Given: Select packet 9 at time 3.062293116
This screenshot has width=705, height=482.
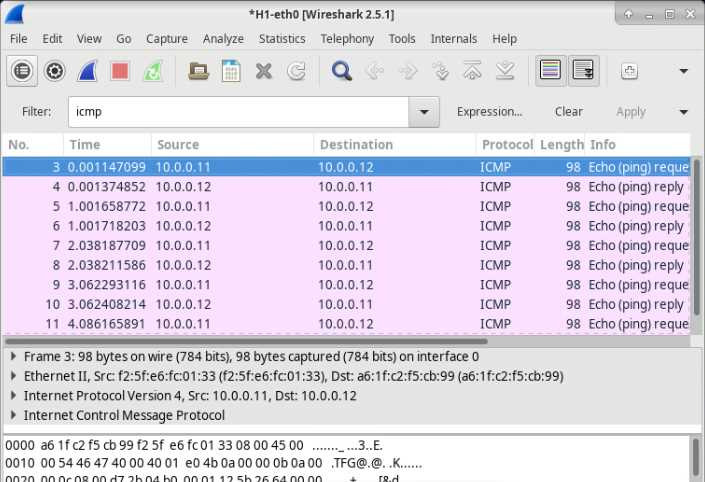Looking at the screenshot, I should click(346, 285).
